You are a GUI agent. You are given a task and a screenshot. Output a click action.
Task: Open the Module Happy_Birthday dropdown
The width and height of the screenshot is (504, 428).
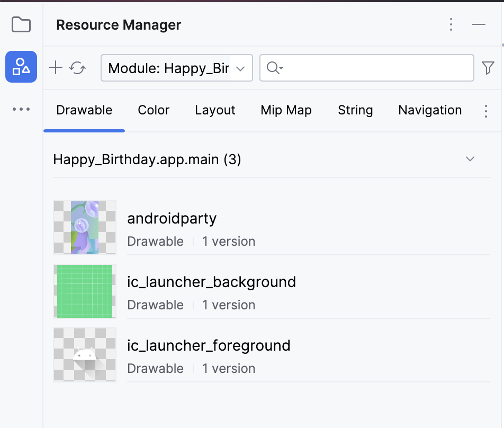(176, 68)
